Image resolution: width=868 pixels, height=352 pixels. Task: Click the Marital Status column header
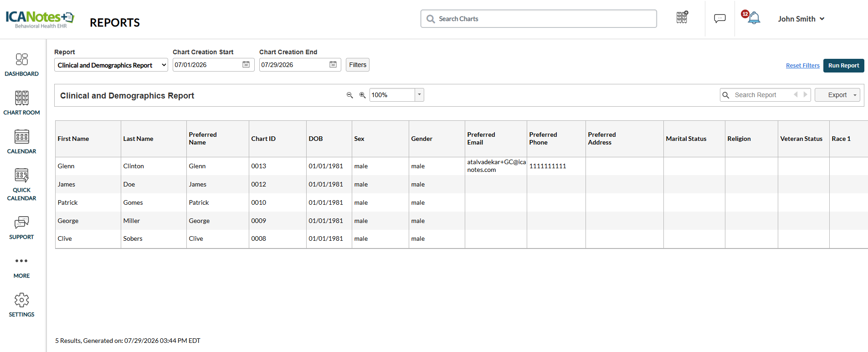point(694,139)
